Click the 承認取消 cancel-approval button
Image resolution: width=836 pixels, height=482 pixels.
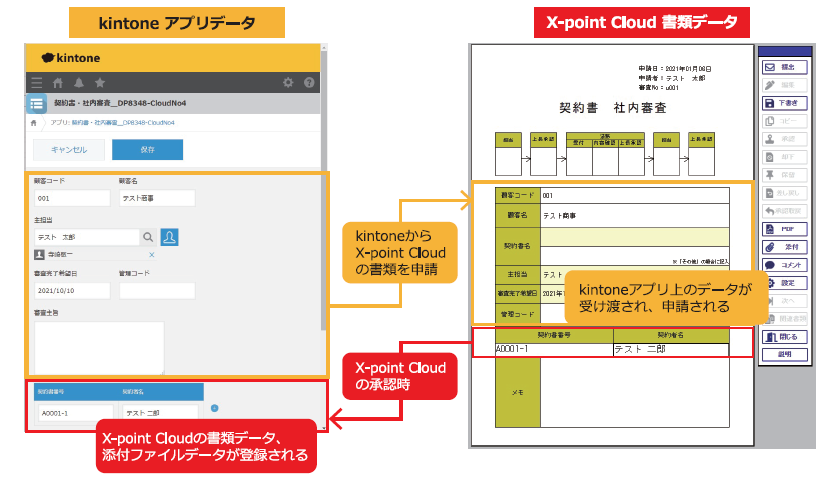[784, 211]
